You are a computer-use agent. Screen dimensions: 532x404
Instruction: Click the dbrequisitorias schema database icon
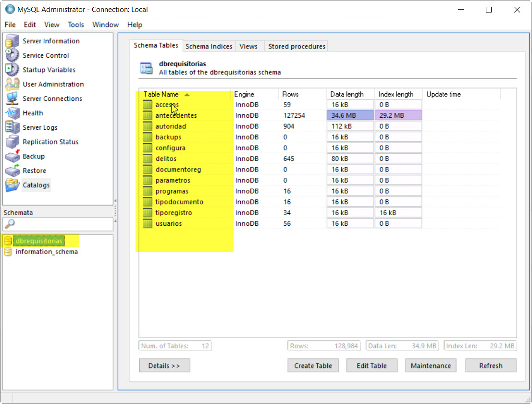pyautogui.click(x=8, y=241)
